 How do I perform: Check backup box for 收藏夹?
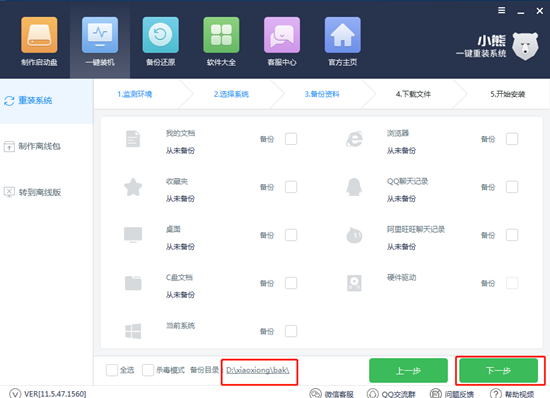(291, 187)
